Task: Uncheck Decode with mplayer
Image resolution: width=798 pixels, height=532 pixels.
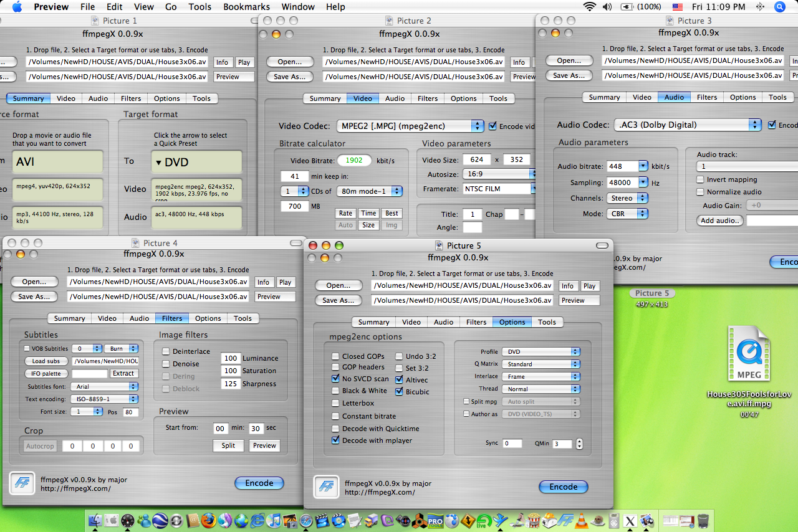Action: pyautogui.click(x=336, y=440)
